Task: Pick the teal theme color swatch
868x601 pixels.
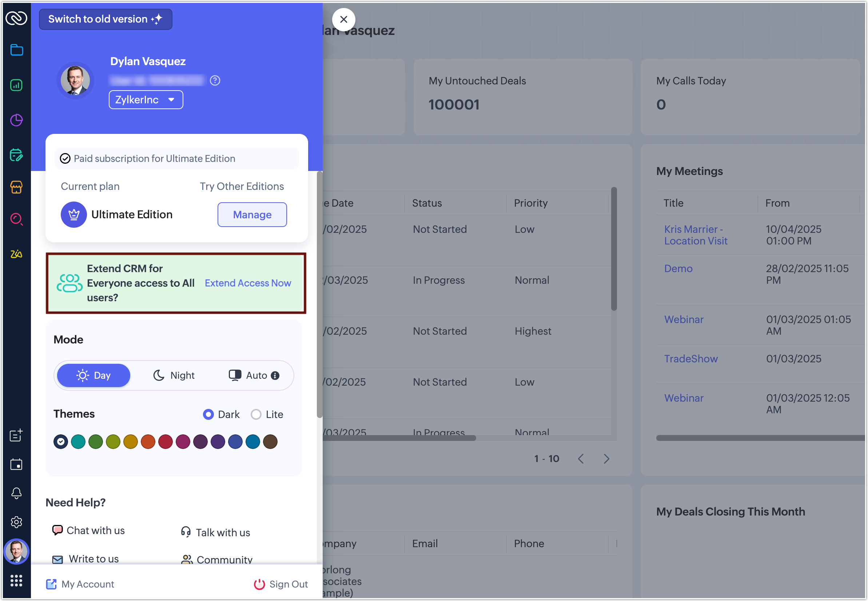Action: click(x=78, y=442)
